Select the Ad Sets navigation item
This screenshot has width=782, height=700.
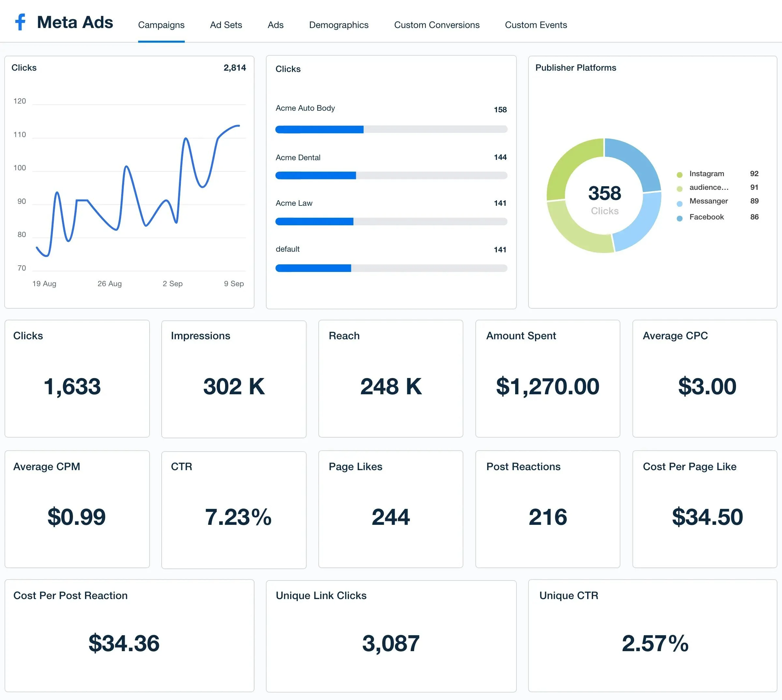[225, 25]
